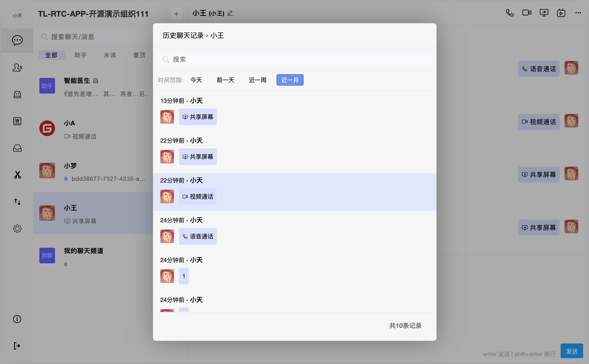Select the 今天 time range filter
Screen dimensions: 589x364
pyautogui.click(x=196, y=80)
